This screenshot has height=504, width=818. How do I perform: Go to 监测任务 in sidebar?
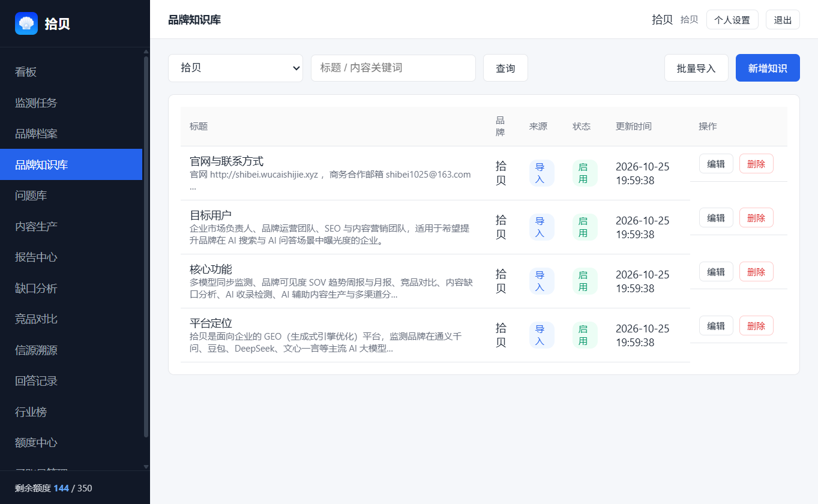[x=71, y=103]
